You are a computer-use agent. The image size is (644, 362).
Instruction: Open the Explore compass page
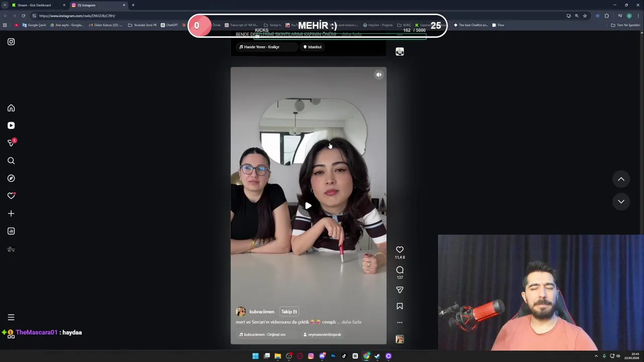[x=11, y=178]
